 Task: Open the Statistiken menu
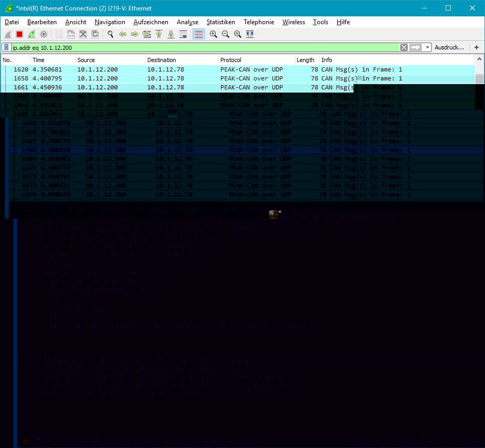point(221,22)
